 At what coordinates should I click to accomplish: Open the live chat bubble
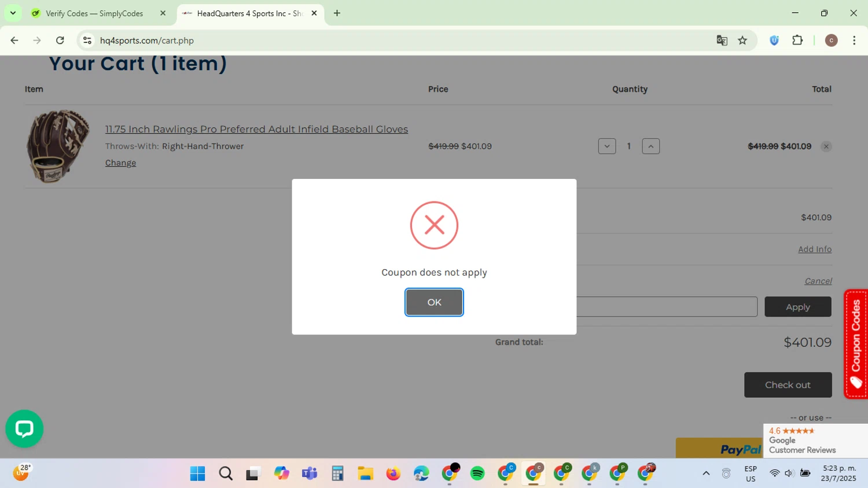[24, 429]
